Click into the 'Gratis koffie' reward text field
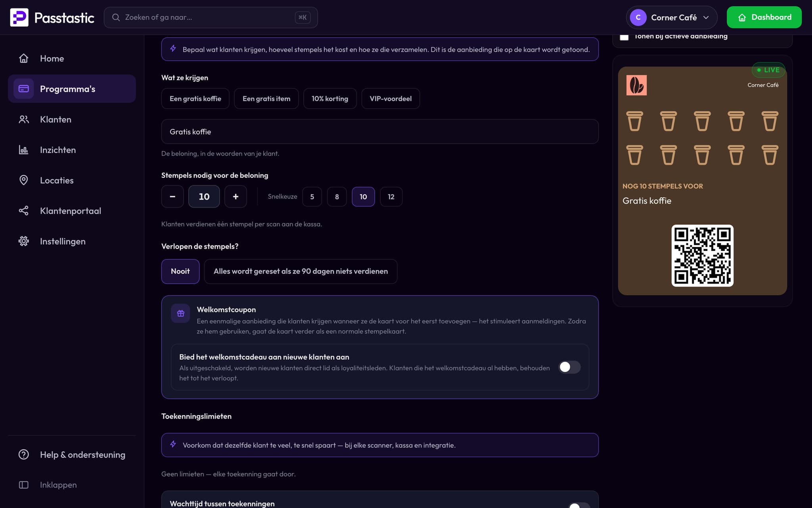Screen dimensions: 812x508 pyautogui.click(x=380, y=132)
